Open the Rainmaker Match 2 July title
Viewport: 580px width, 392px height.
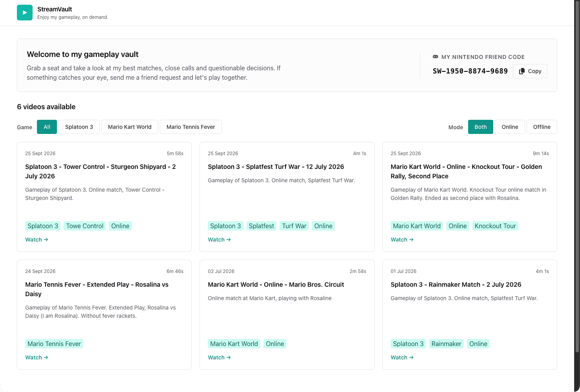(x=456, y=284)
